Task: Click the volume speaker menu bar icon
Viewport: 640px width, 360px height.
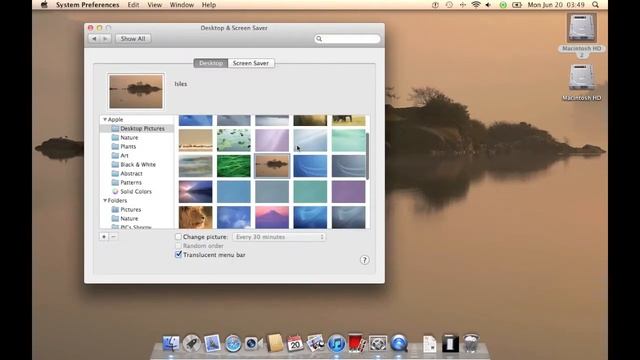Action: 489,5
